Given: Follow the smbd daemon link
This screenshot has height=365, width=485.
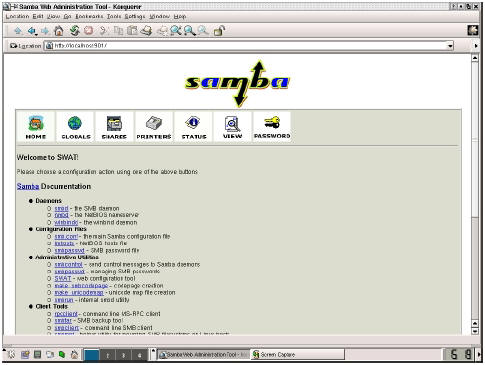Looking at the screenshot, I should point(61,208).
